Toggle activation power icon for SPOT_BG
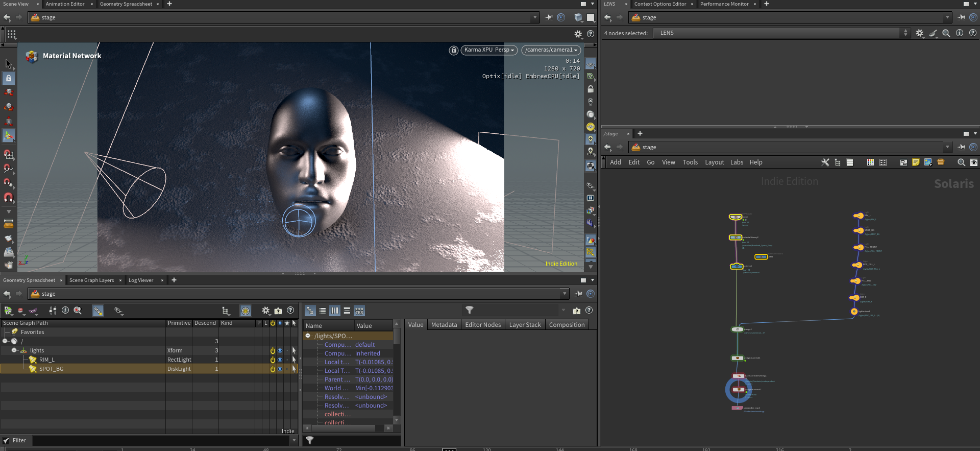Image resolution: width=980 pixels, height=451 pixels. 273,369
